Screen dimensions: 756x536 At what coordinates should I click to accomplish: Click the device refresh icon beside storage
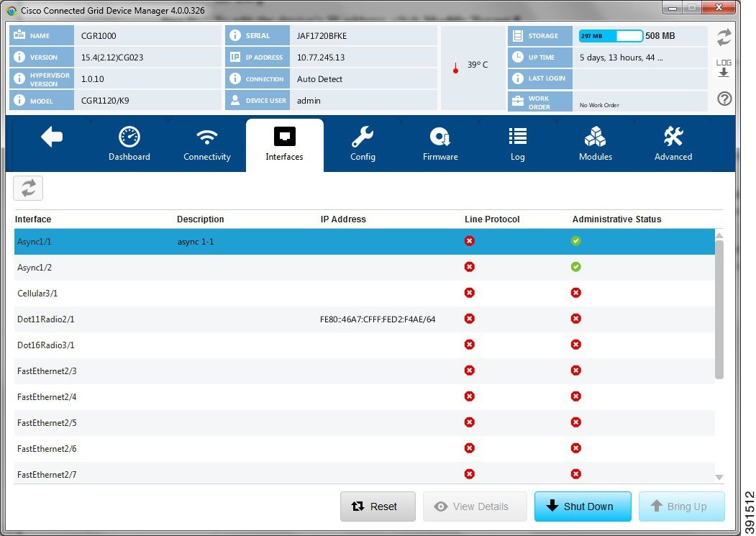pos(724,37)
